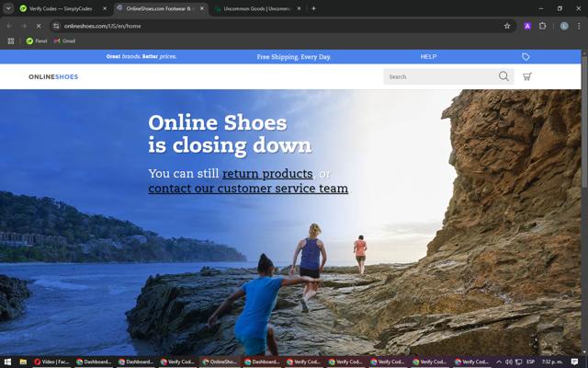The height and width of the screenshot is (368, 588).
Task: Open the notification center
Action: (574, 362)
